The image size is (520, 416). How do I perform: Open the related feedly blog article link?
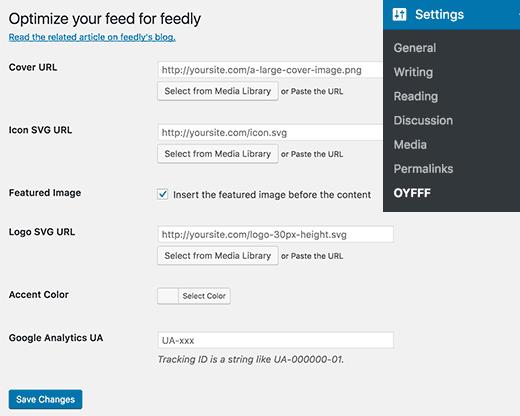[92, 37]
